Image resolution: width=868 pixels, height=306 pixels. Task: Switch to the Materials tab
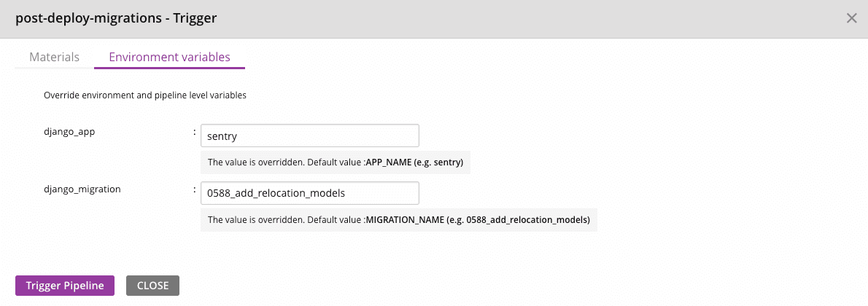tap(54, 57)
